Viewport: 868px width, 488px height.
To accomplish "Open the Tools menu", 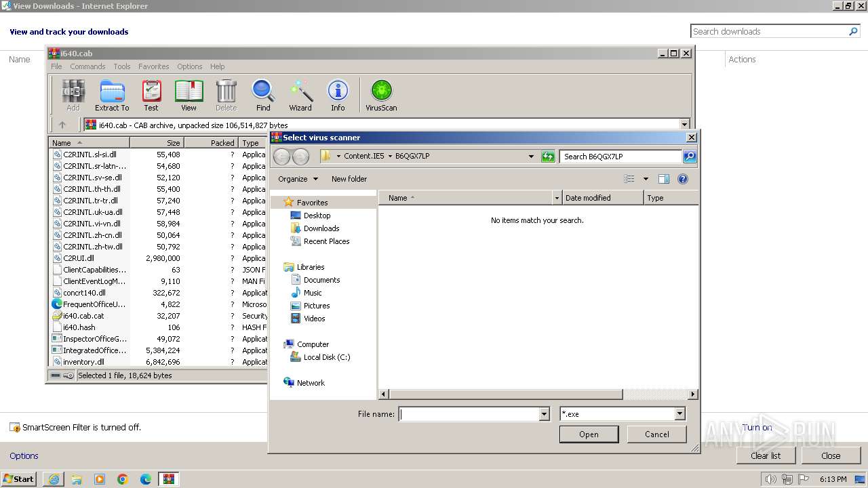I will [x=122, y=66].
